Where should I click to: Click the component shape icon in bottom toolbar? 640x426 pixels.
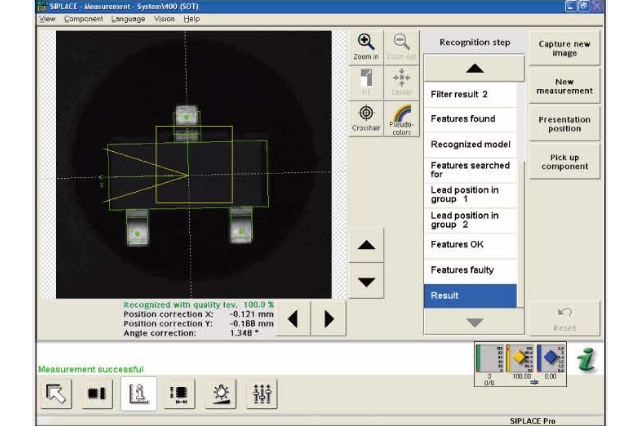pos(97,394)
